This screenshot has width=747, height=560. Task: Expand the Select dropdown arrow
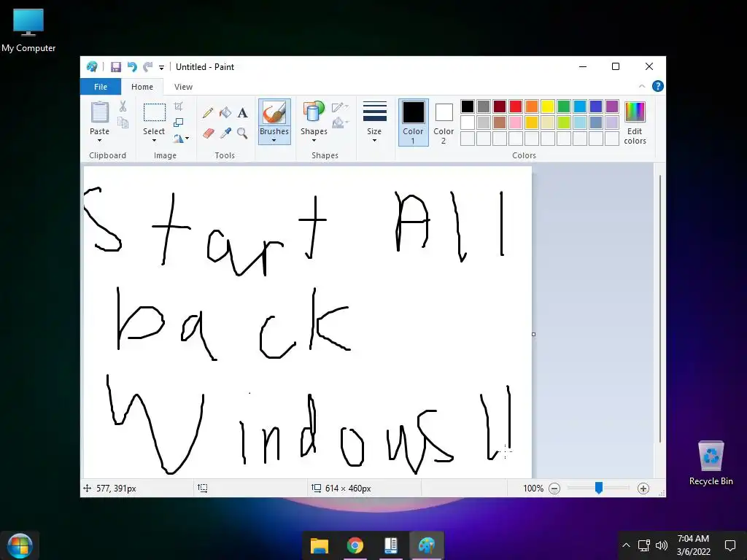154,141
